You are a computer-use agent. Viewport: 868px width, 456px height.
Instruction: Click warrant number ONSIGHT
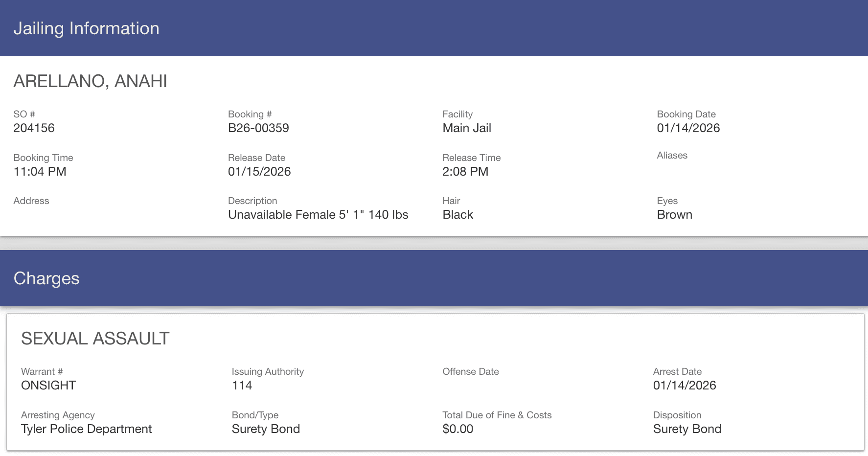coord(48,386)
